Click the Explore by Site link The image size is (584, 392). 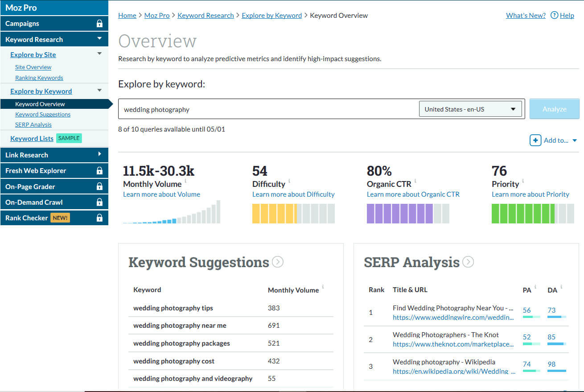[33, 54]
